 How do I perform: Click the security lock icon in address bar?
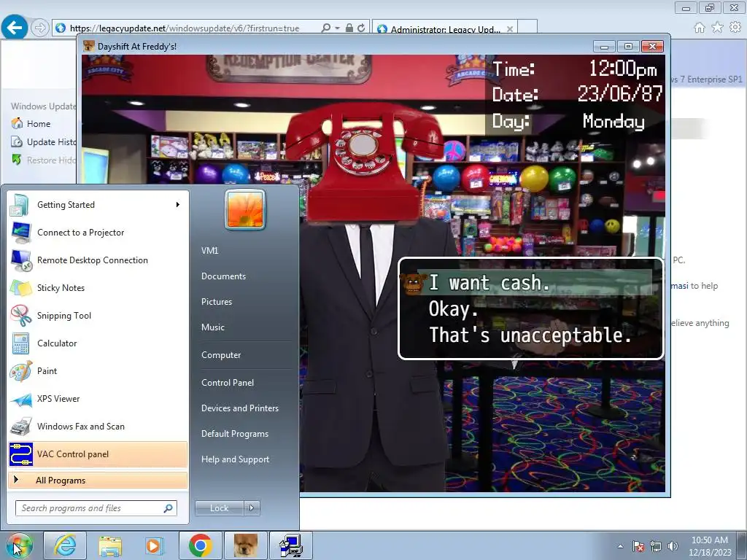coord(349,28)
